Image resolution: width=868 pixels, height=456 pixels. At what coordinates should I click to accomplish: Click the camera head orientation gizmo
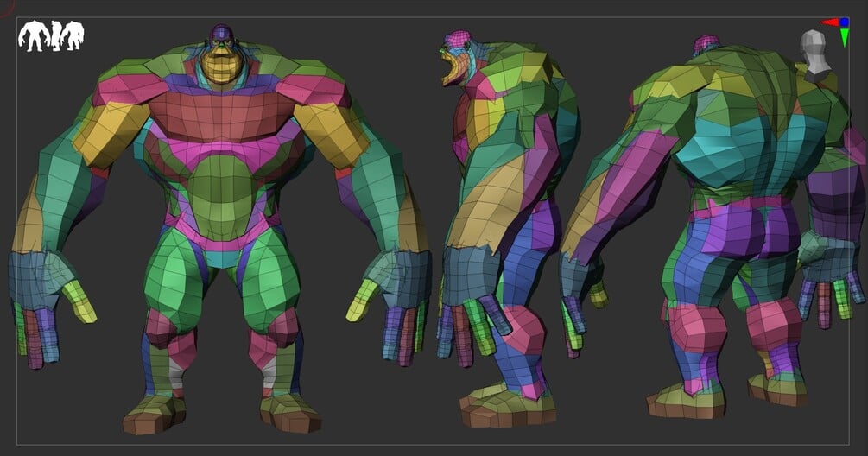click(815, 55)
